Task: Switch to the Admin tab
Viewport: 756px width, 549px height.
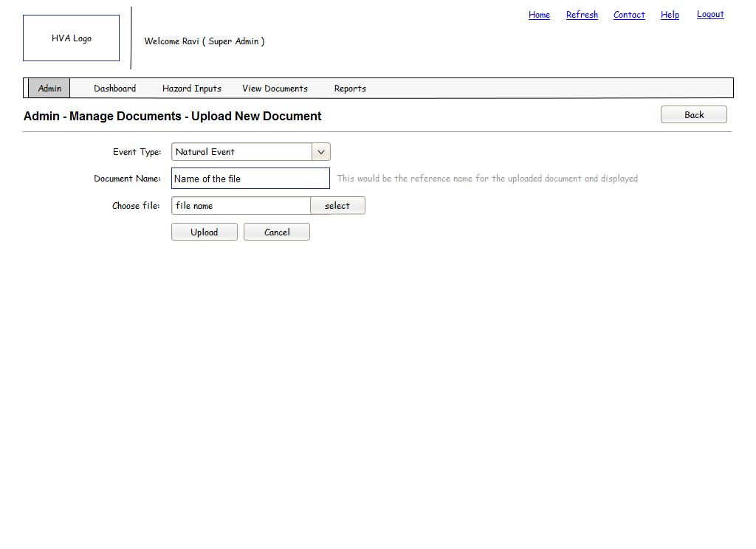Action: pyautogui.click(x=49, y=89)
